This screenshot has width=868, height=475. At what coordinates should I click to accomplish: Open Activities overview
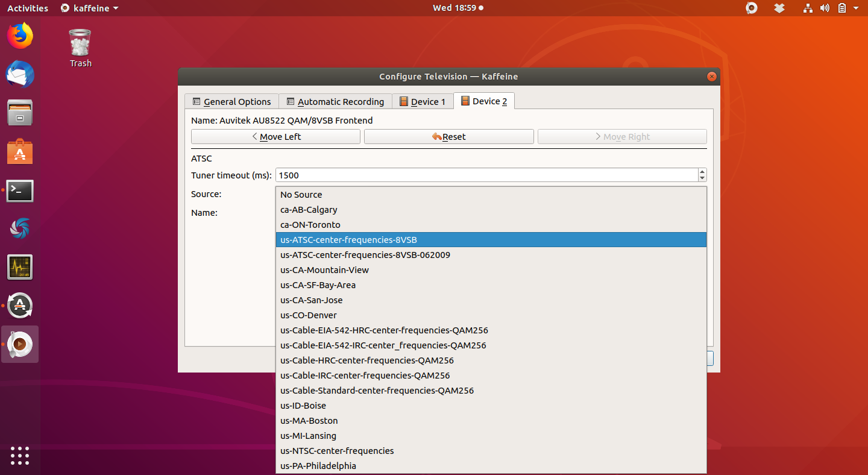pos(28,8)
